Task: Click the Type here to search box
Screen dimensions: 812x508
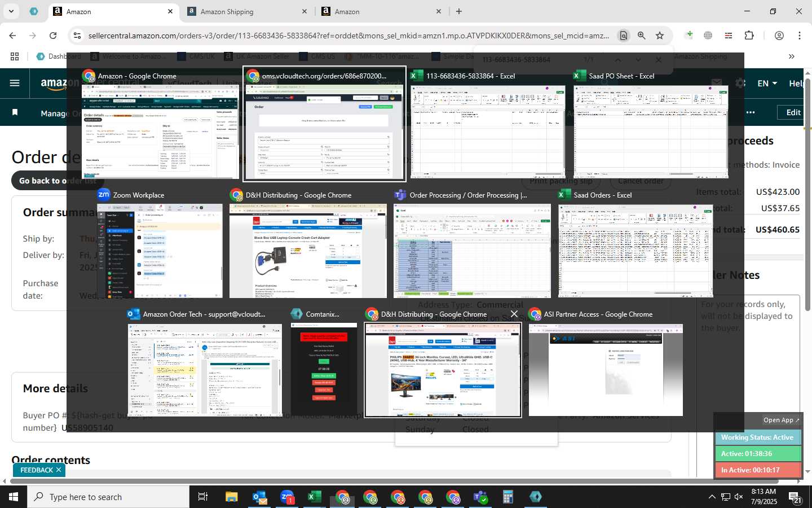Action: pos(108,497)
